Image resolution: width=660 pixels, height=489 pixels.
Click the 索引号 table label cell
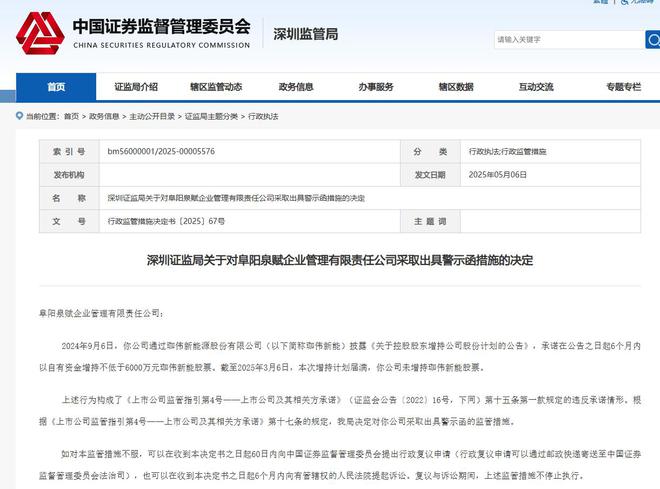click(x=69, y=151)
